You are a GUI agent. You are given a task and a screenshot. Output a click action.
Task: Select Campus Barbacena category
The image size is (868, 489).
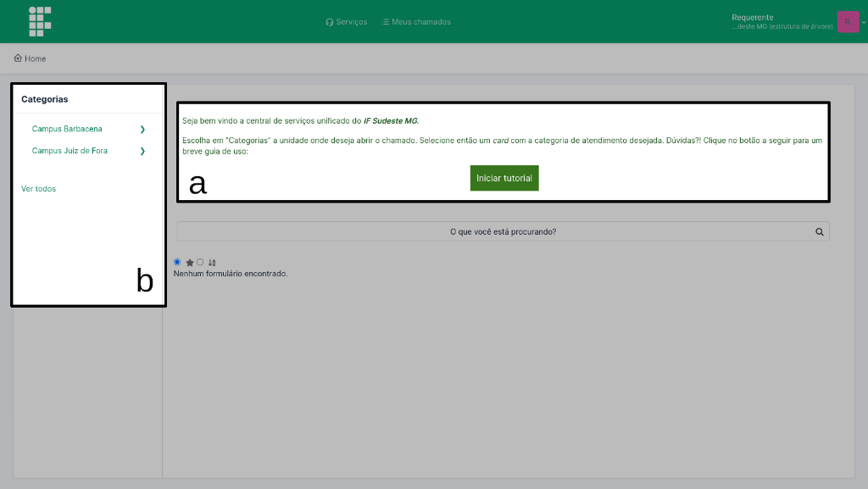[67, 129]
